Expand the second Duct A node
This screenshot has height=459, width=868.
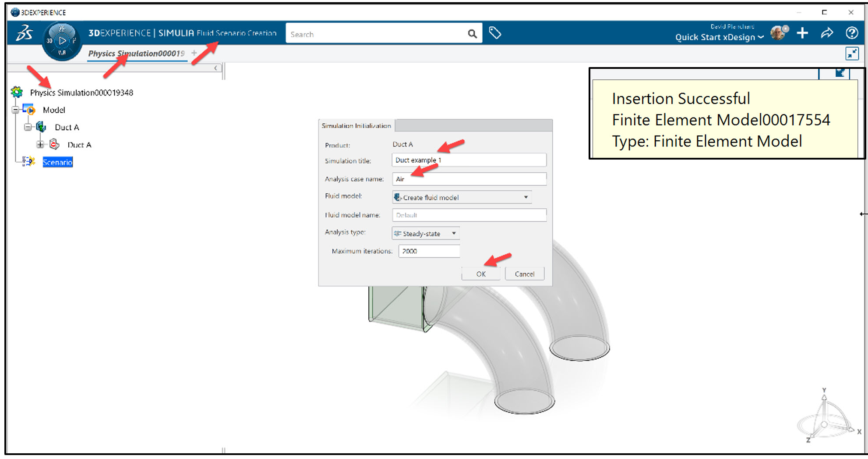pyautogui.click(x=40, y=144)
